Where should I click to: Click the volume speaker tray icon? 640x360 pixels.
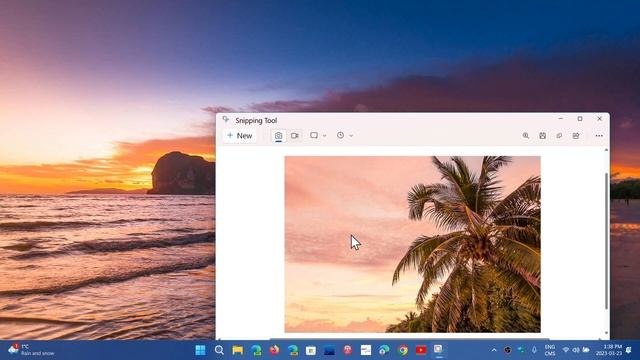click(x=576, y=350)
